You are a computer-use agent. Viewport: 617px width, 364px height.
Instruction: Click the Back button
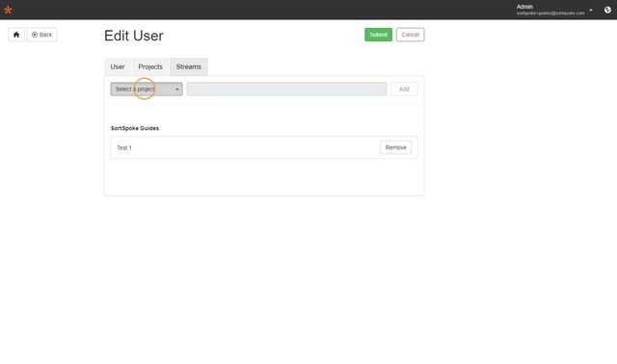tap(42, 35)
